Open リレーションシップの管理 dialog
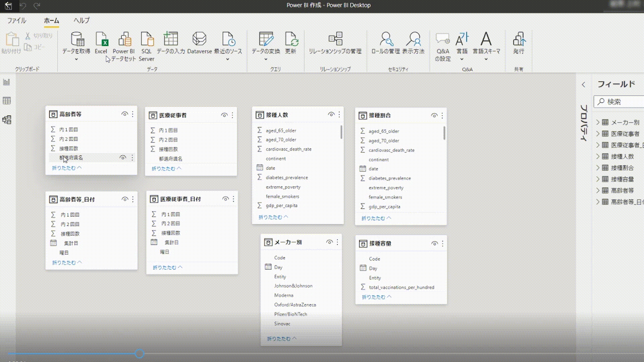The height and width of the screenshot is (362, 644). [x=335, y=43]
